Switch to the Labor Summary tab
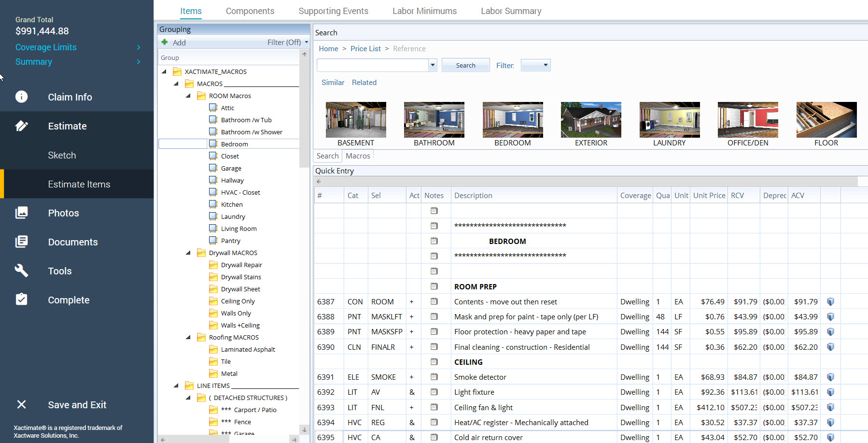This screenshot has height=443, width=868. (x=511, y=11)
